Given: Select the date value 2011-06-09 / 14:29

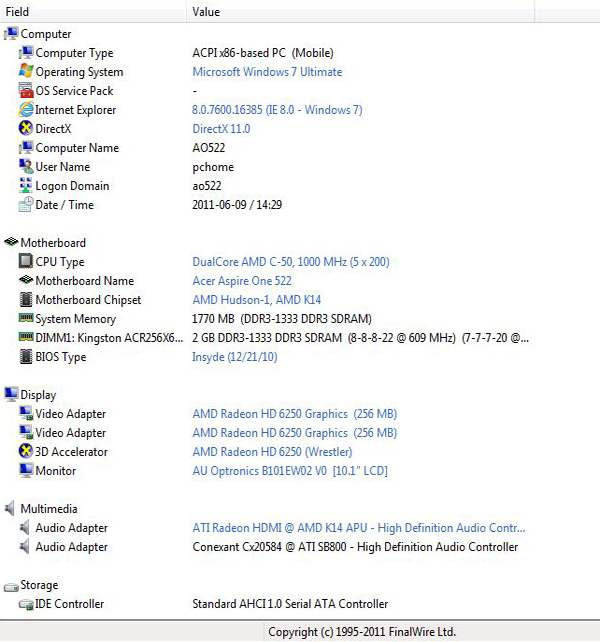Looking at the screenshot, I should [237, 205].
